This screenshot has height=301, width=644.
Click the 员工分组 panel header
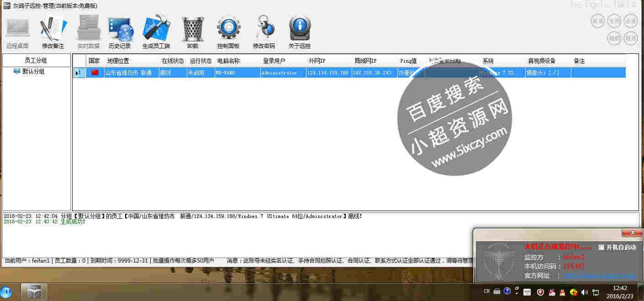click(37, 60)
